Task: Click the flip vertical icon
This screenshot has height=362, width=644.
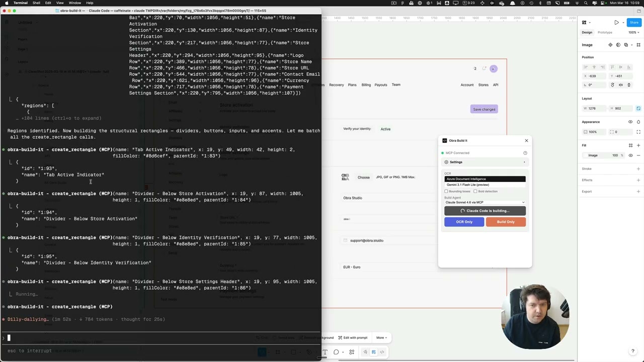Action: [628, 84]
